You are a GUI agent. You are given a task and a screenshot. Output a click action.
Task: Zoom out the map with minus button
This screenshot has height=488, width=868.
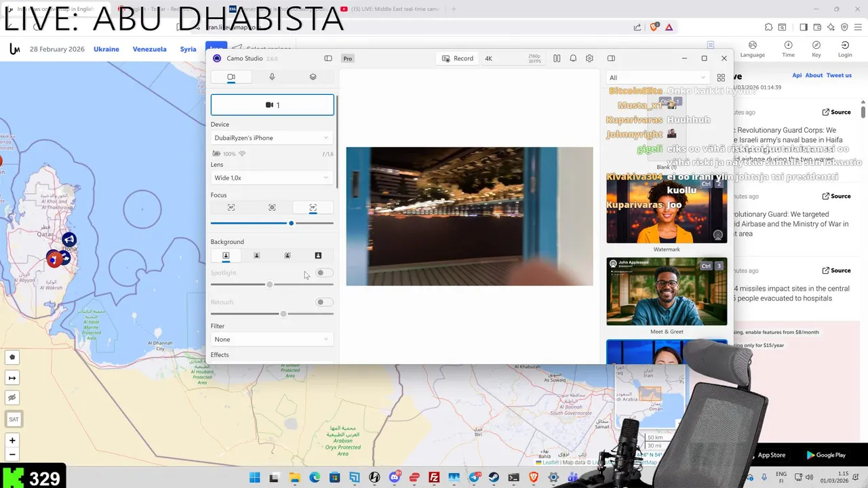click(12, 455)
